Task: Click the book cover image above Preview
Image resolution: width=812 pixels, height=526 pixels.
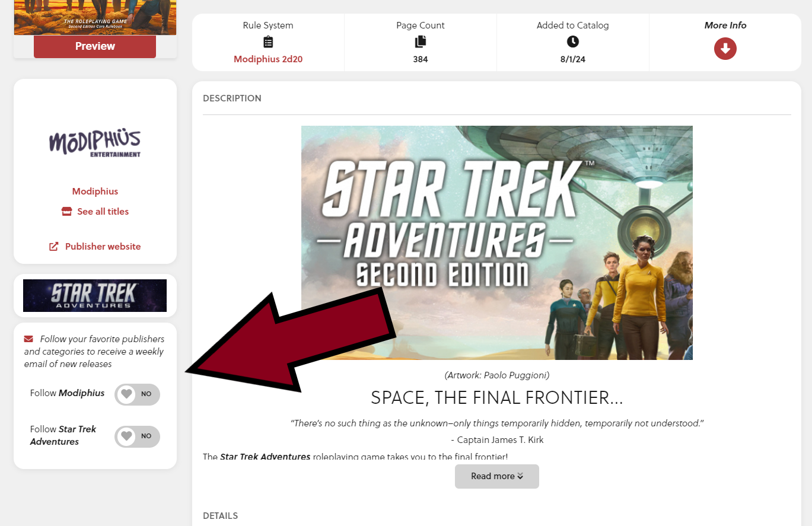Action: 95,17
